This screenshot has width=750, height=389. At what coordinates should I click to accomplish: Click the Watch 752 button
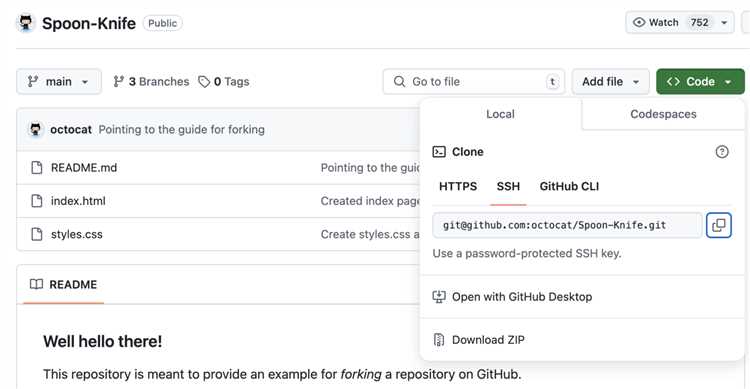(679, 22)
